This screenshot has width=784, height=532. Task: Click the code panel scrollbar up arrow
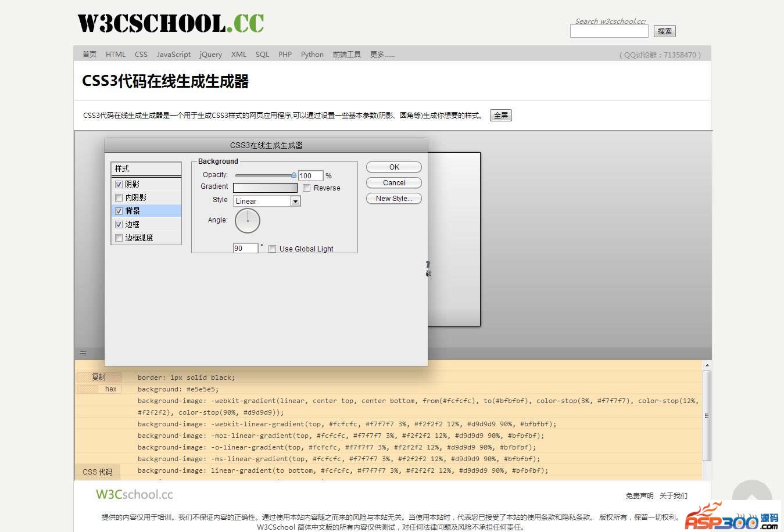tap(707, 365)
